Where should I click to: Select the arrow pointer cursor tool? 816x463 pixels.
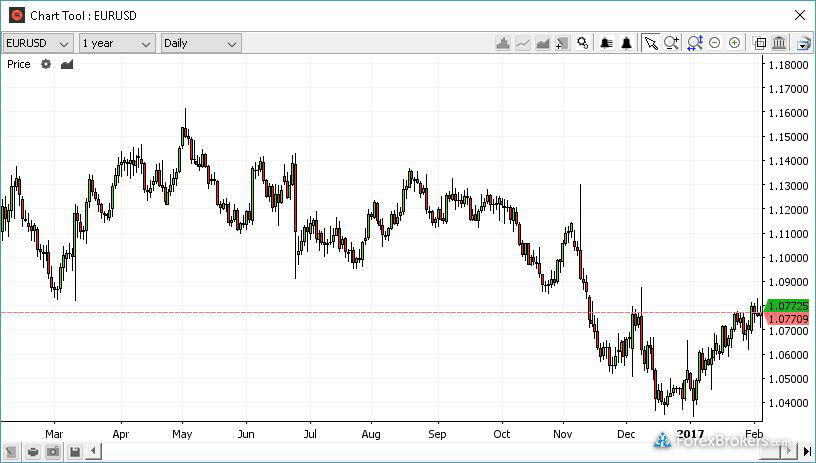click(x=651, y=43)
